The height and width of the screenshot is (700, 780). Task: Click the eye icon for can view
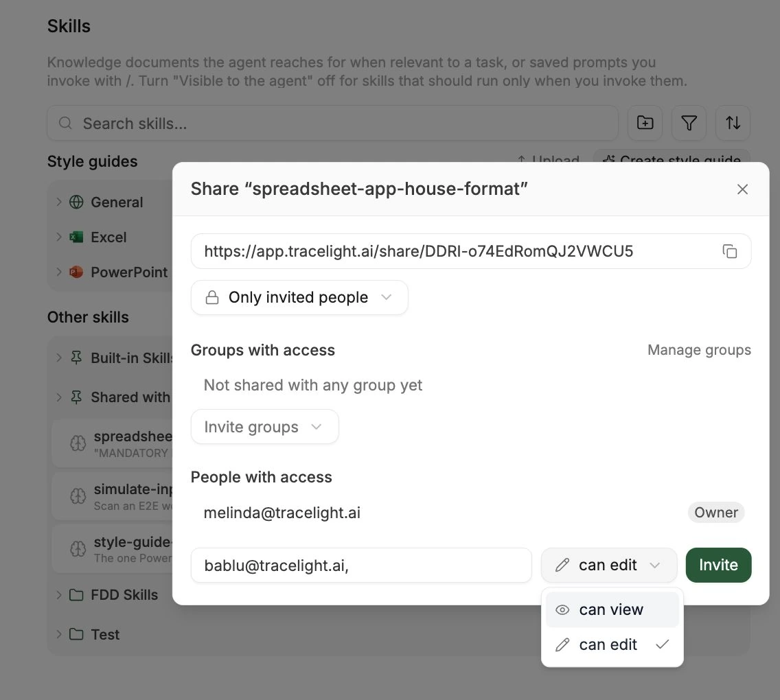pos(562,609)
